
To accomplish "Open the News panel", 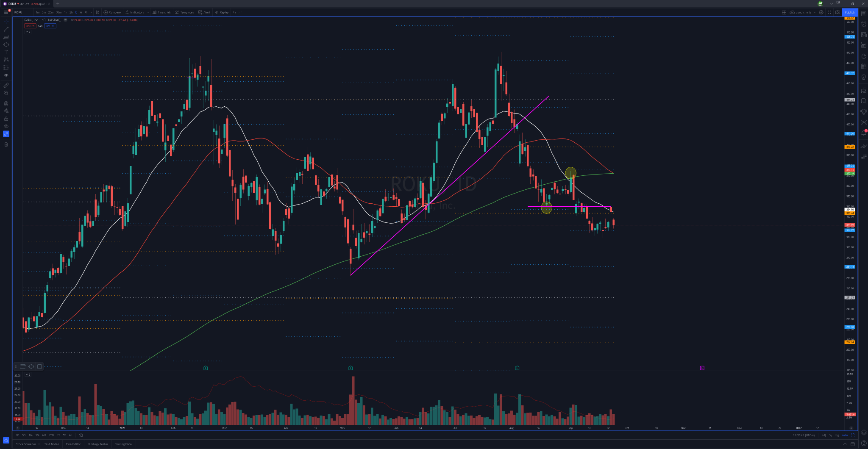I will pyautogui.click(x=864, y=35).
